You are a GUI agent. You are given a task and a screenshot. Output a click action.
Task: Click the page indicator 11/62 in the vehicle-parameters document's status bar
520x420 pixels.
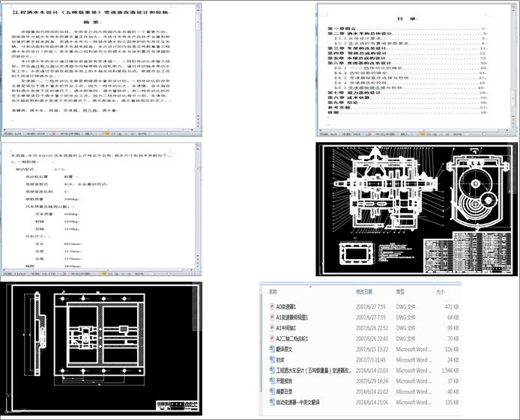(15, 273)
